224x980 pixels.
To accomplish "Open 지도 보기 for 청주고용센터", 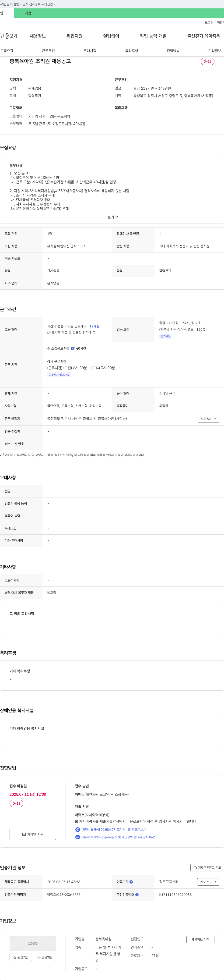I will coord(208,882).
